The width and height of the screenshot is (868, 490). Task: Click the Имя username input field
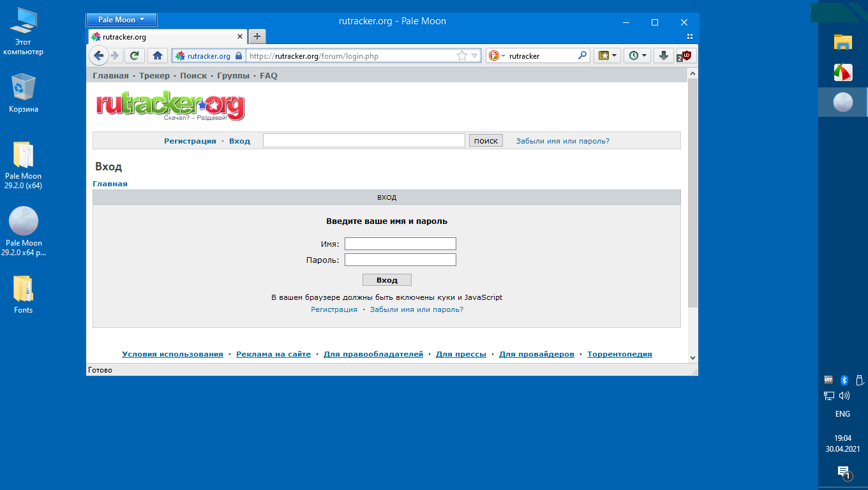pyautogui.click(x=400, y=244)
